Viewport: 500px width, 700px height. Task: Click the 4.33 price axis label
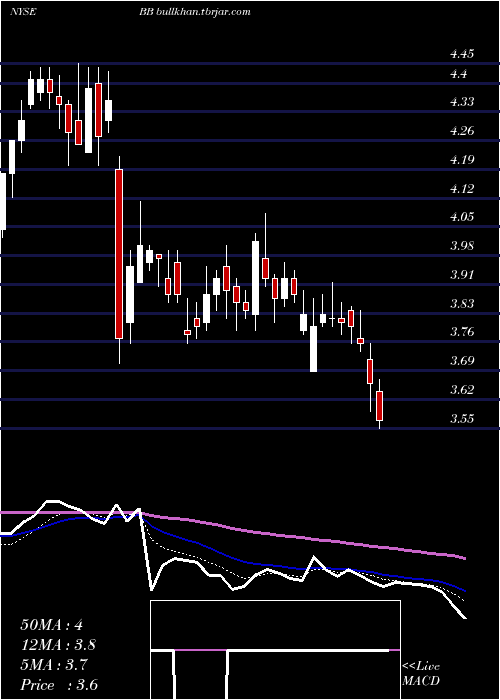462,102
